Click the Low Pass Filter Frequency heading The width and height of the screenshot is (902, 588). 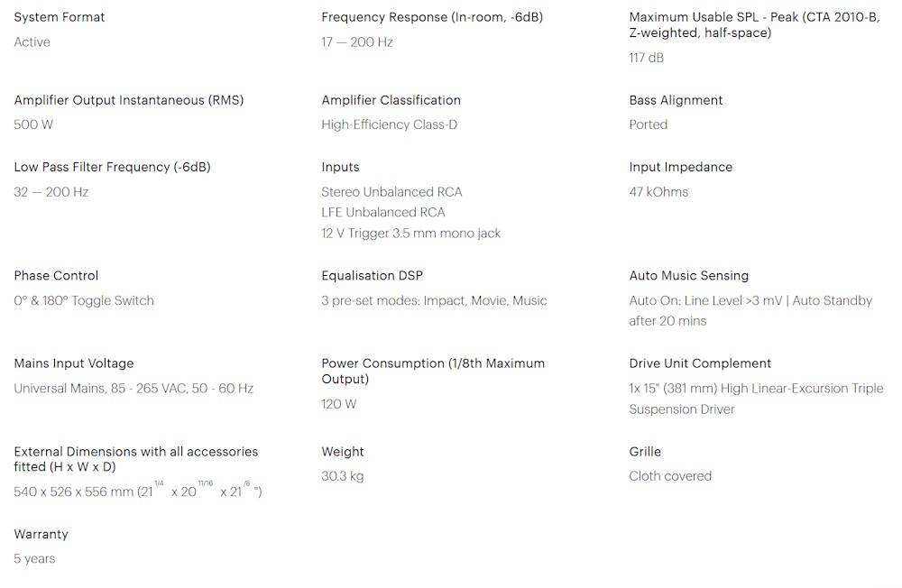click(112, 167)
